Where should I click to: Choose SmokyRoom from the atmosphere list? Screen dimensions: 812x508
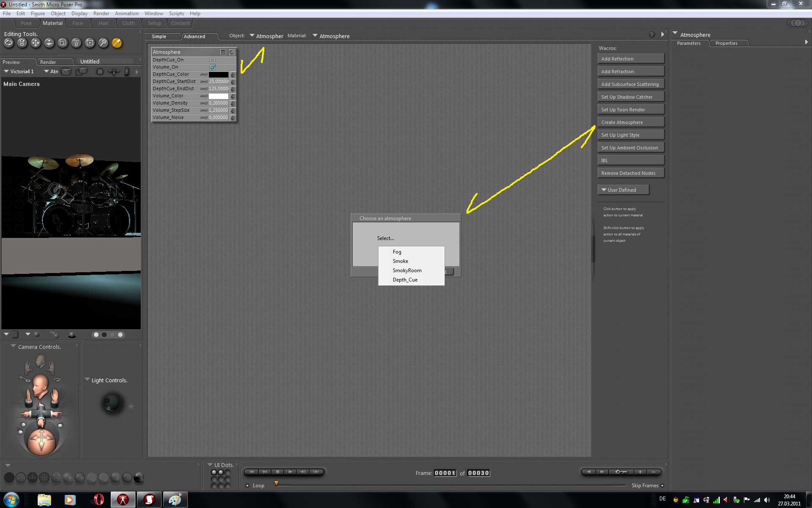(407, 271)
